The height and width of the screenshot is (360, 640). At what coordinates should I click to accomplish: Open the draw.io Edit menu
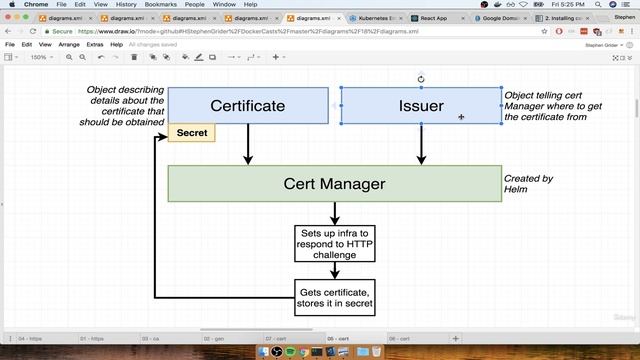point(27,44)
